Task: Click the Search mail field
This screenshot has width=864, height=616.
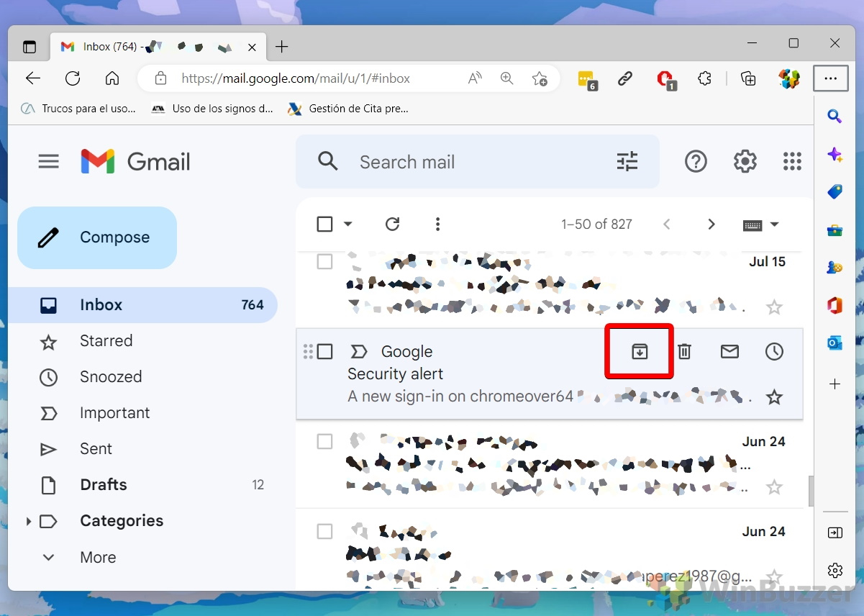Action: click(478, 162)
